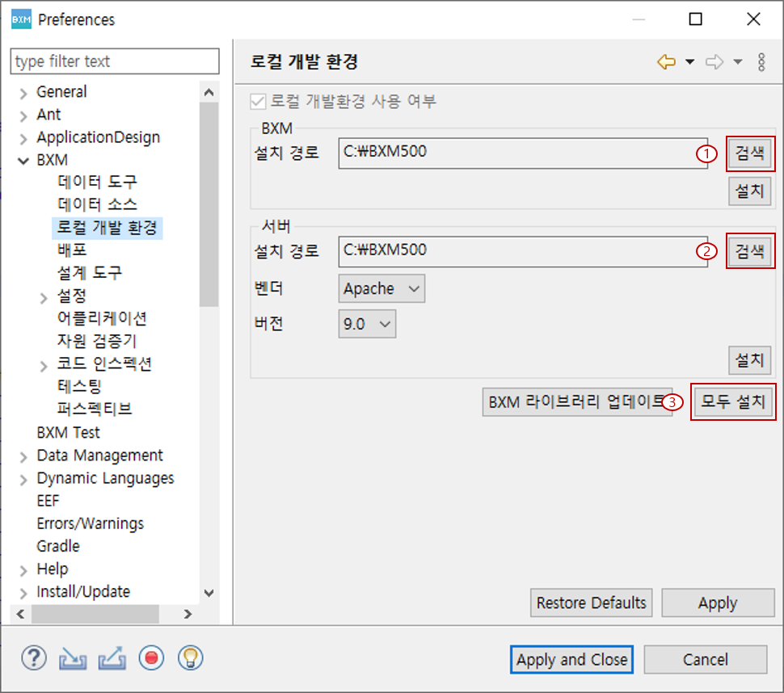The width and height of the screenshot is (784, 693).
Task: Select 어플리케이션 in the tree
Action: 102,318
